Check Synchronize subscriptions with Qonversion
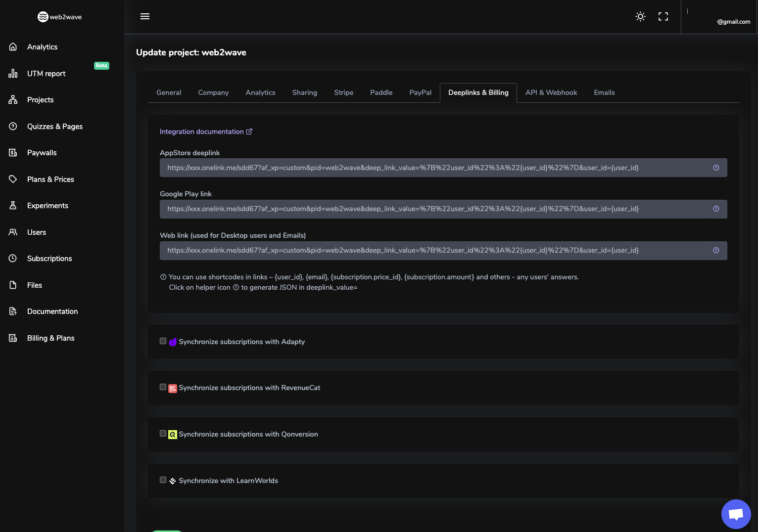The width and height of the screenshot is (758, 532). 163,434
